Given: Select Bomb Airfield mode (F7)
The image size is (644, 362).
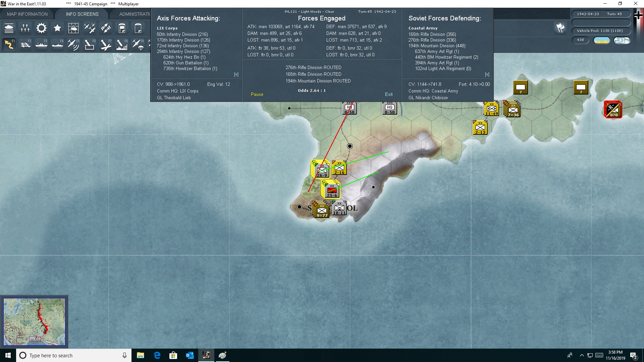Looking at the screenshot, I should point(106,45).
